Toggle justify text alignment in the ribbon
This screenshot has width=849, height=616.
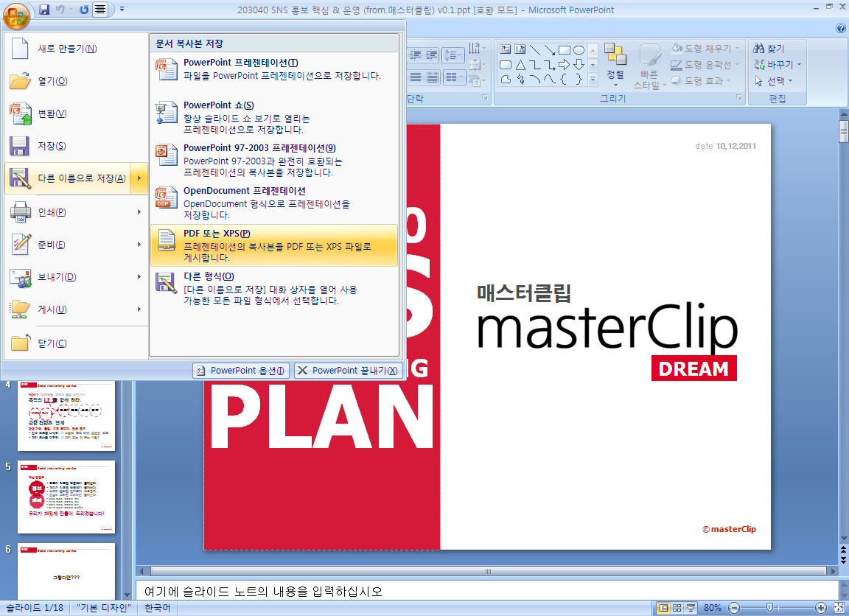click(416, 77)
